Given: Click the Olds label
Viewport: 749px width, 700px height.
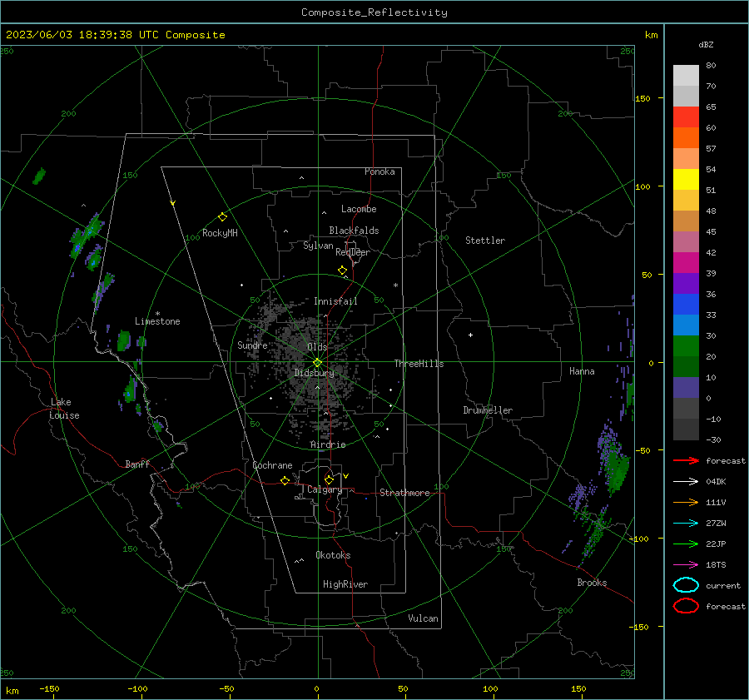Looking at the screenshot, I should click(317, 347).
